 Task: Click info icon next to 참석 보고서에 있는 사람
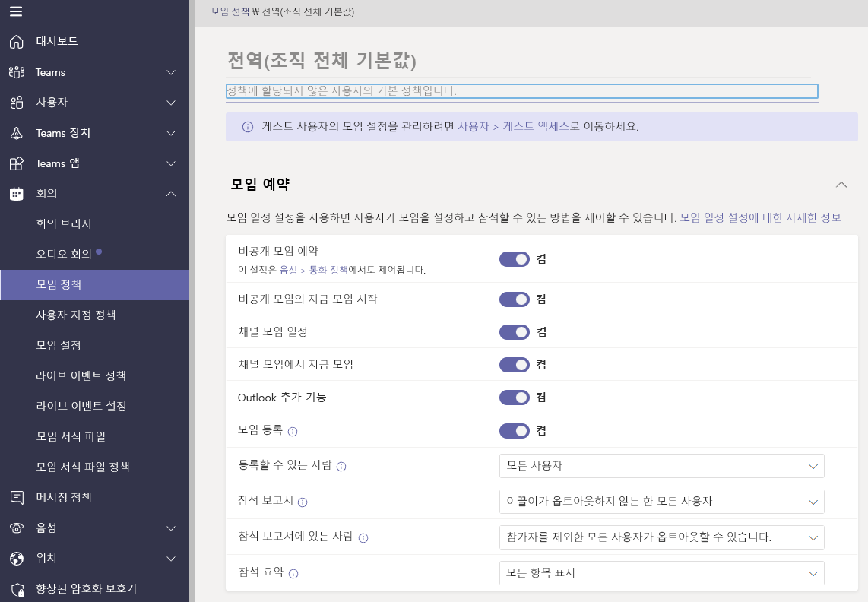point(363,537)
